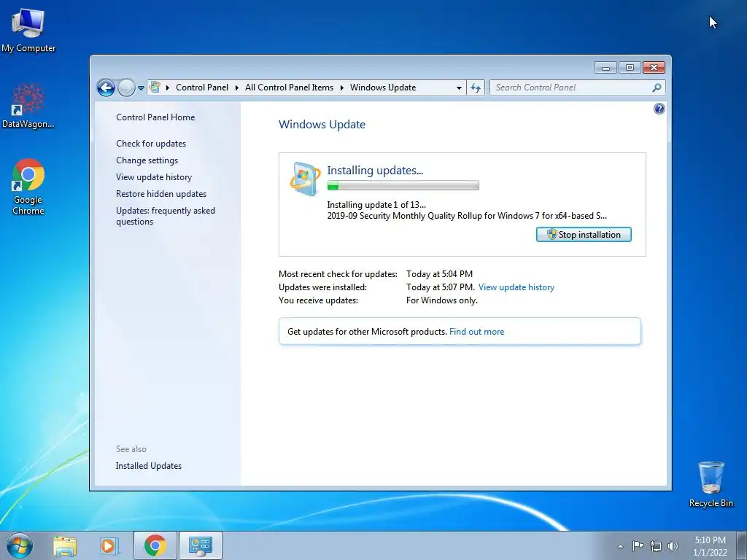This screenshot has height=560, width=747.
Task: Click the Stop installation button
Action: click(x=584, y=234)
